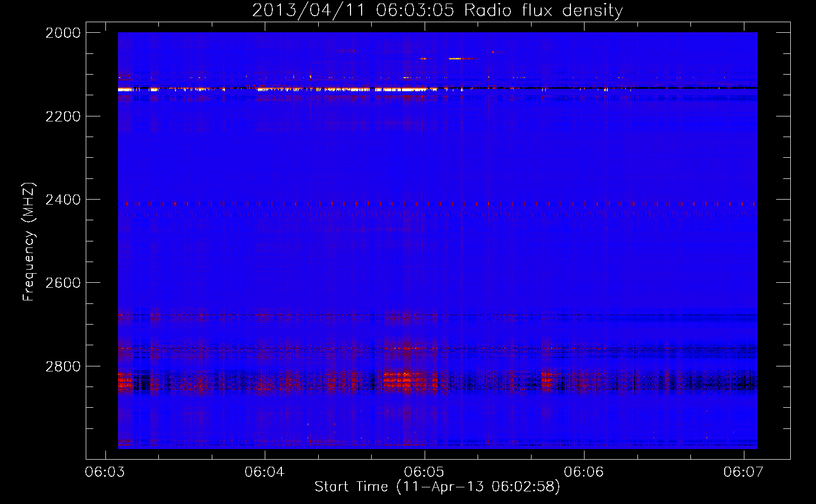Screen dimensions: 816x504
Task: Click the 2200 frequency tick label
Action: click(x=63, y=116)
